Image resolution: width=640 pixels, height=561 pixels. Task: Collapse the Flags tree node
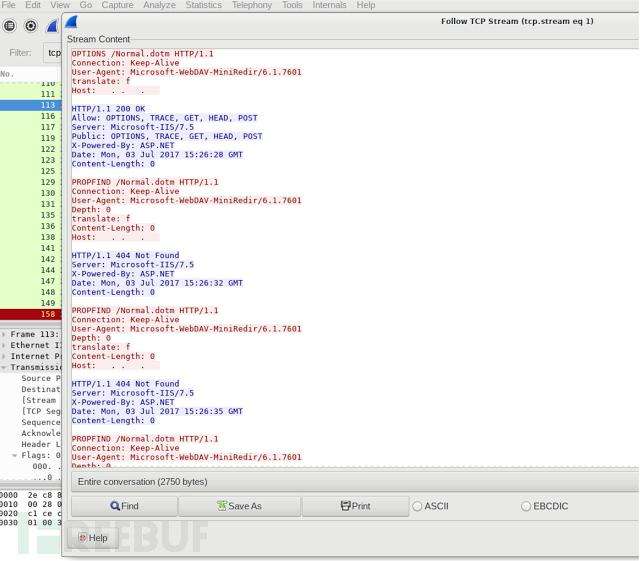pyautogui.click(x=15, y=455)
